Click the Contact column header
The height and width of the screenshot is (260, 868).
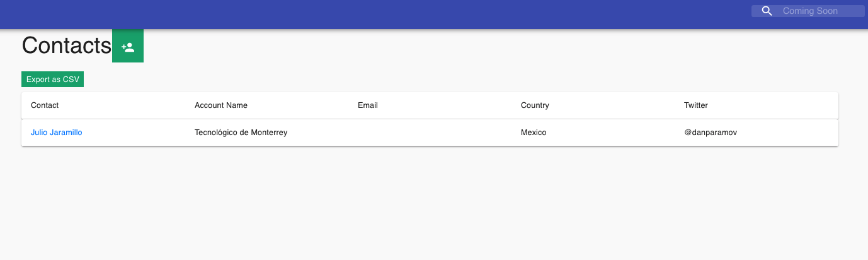point(45,105)
